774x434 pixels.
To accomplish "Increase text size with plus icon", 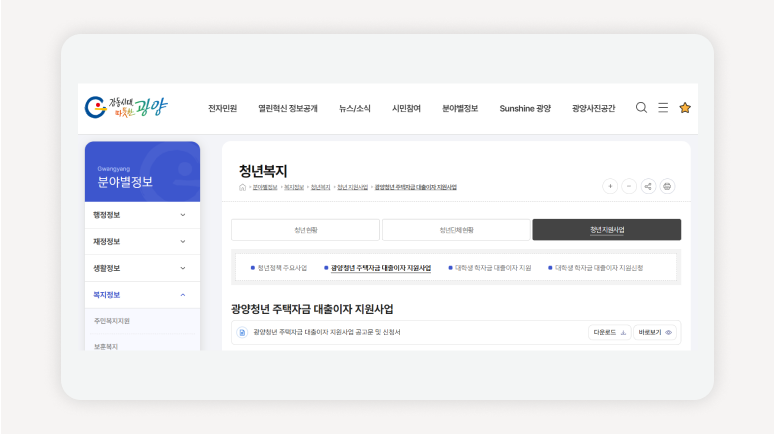I will click(x=610, y=186).
